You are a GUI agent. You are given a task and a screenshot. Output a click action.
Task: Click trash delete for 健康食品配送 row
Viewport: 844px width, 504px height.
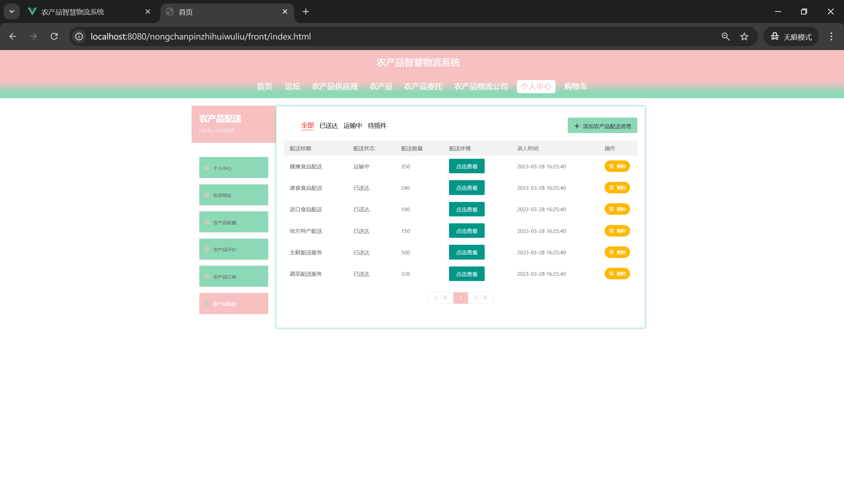click(617, 166)
